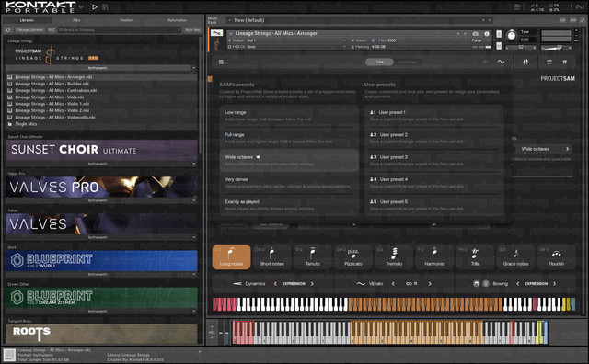Click the Sunset Choir Ultimate banner
Screen dimensions: 589x364
click(x=101, y=150)
